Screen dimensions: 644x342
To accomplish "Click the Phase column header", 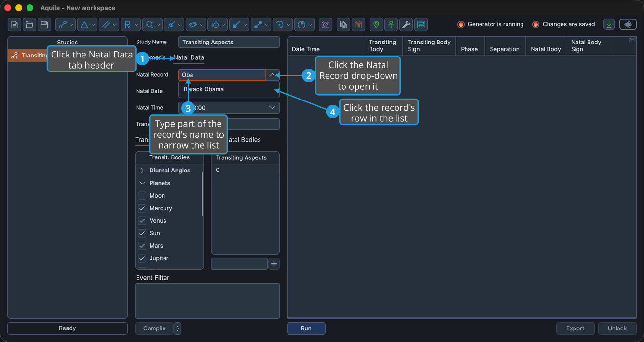I will 470,46.
